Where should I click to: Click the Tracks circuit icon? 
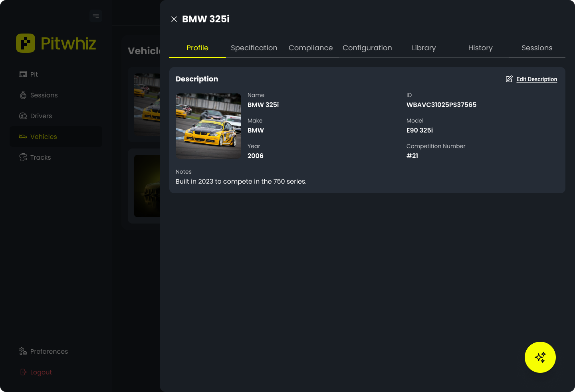[x=23, y=157]
